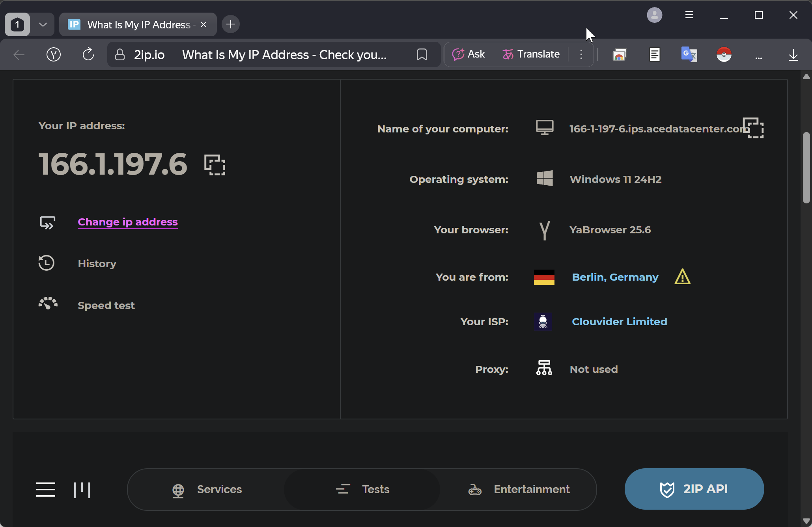Viewport: 812px width, 527px height.
Task: Click the YaBrowser 25.6 text
Action: (610, 230)
